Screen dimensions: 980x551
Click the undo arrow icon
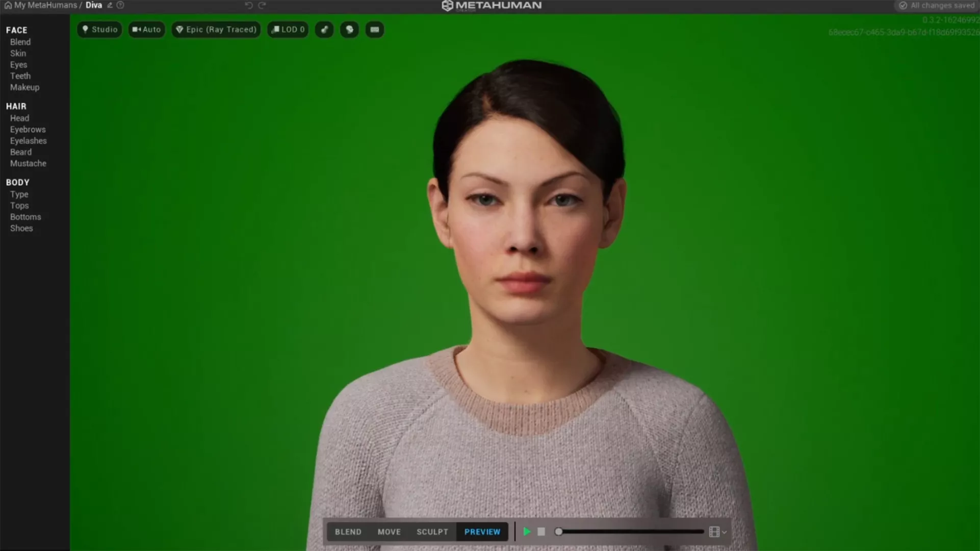pos(249,5)
